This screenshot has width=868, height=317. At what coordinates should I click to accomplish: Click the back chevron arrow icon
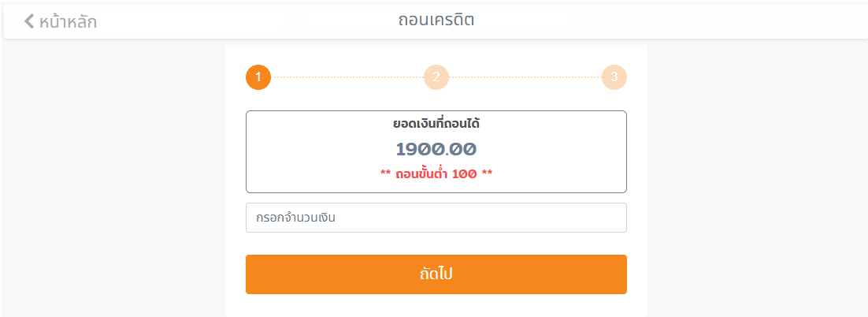click(29, 21)
